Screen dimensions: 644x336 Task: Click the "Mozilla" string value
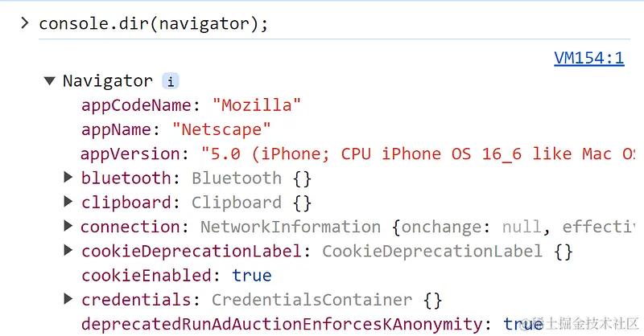(x=257, y=105)
